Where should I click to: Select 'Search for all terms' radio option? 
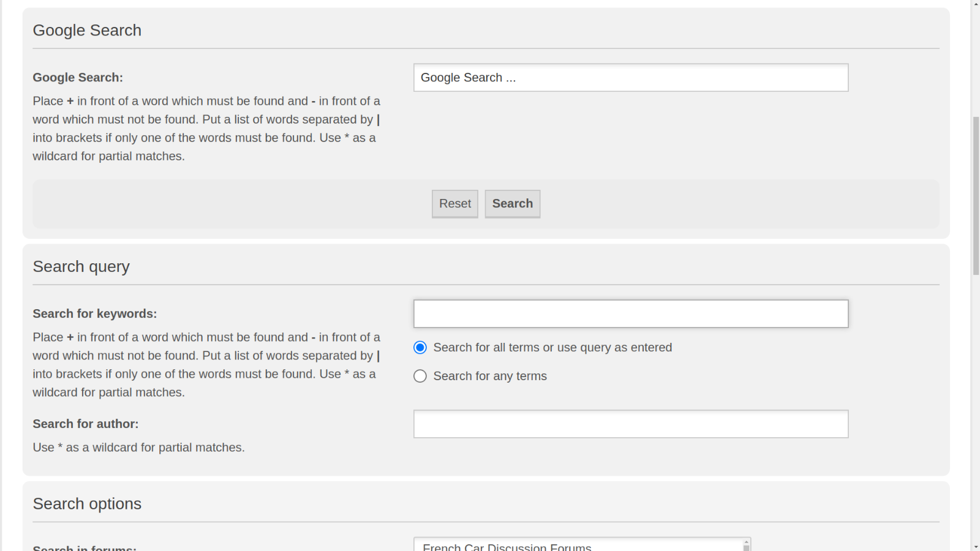420,348
